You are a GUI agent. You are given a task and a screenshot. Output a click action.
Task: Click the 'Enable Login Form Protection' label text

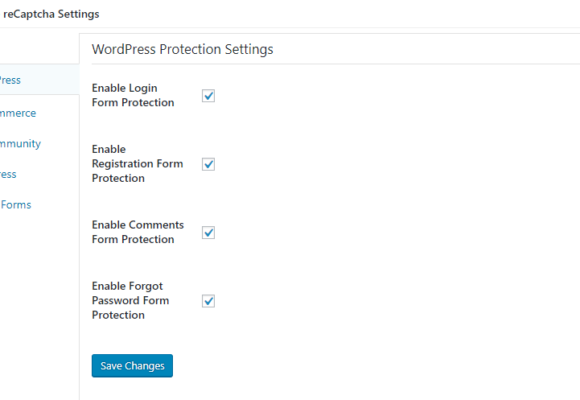[x=133, y=95]
